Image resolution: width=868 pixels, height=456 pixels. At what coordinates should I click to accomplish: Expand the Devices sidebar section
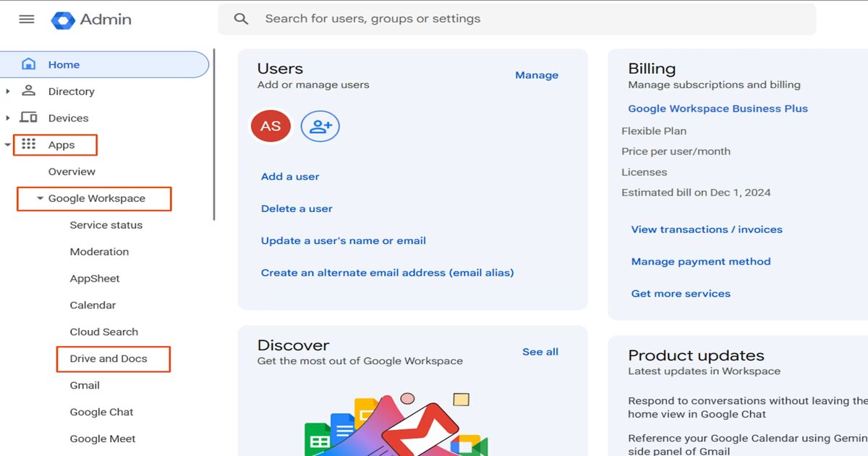7,117
